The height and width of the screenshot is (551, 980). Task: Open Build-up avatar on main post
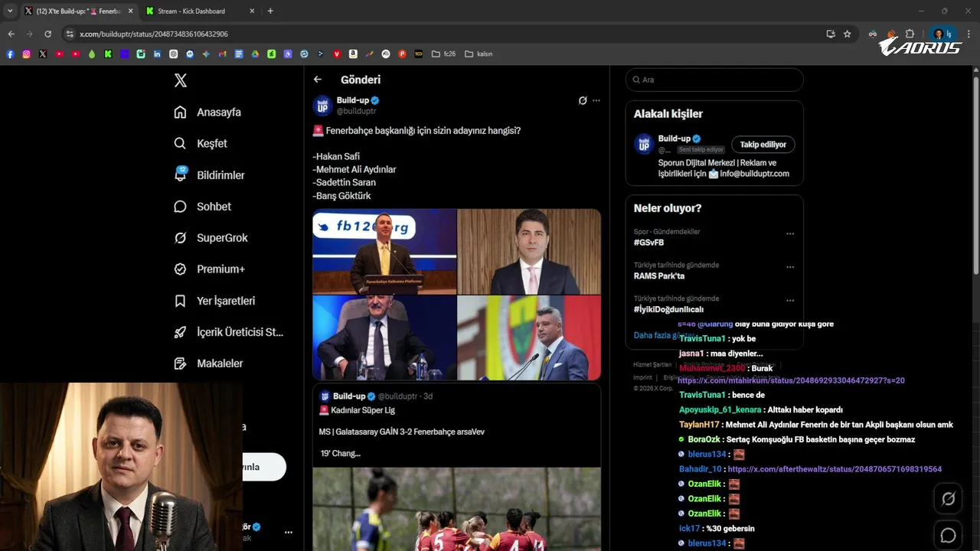[x=322, y=106]
